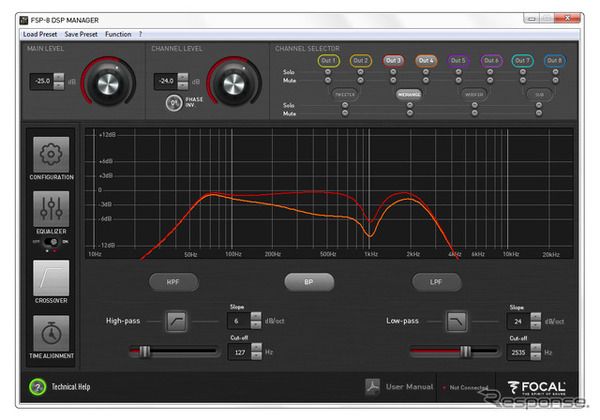Decrease the Channel Level dB value
The image size is (600, 420).
point(183,86)
